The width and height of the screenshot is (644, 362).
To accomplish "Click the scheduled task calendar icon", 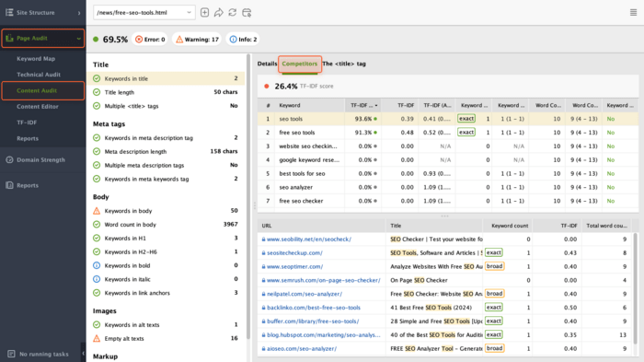I will 247,13.
